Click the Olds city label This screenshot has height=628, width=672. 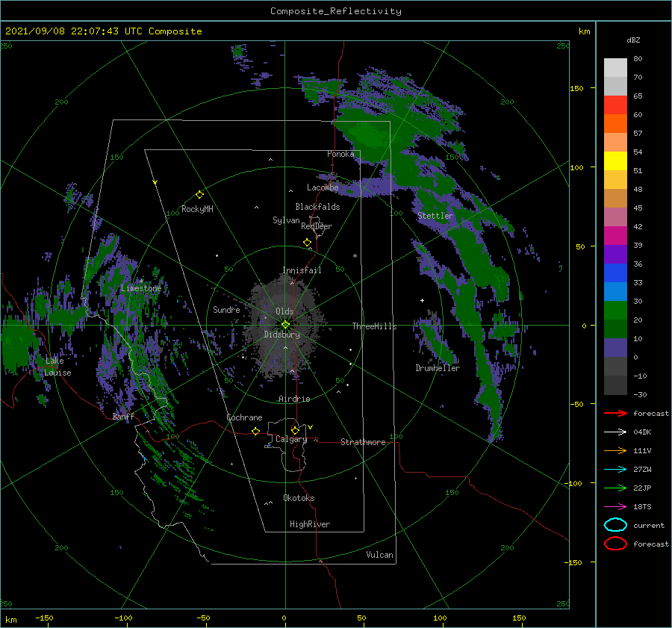pos(284,311)
